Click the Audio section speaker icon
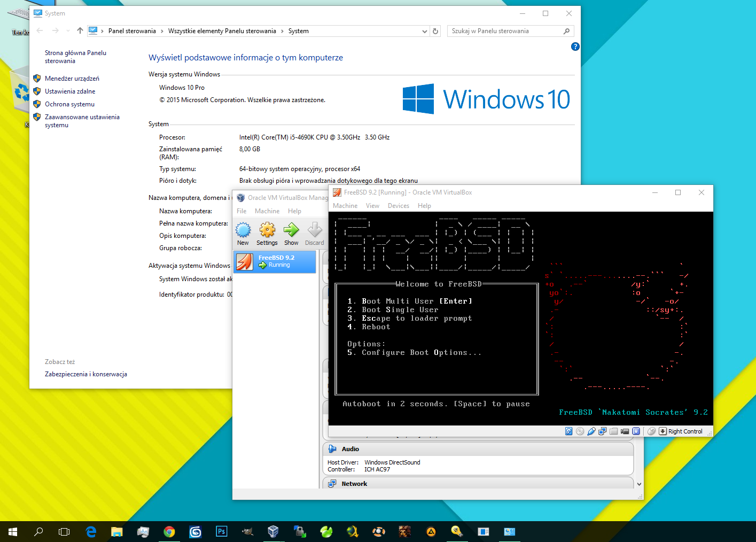 tap(332, 449)
